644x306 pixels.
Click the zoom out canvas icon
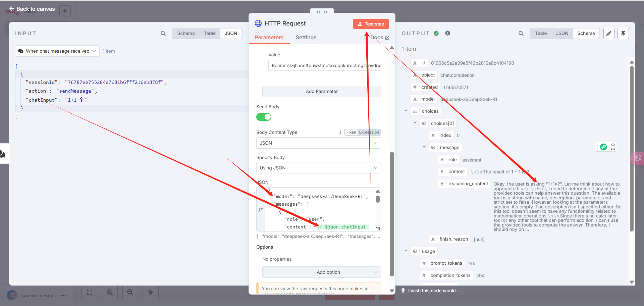(x=130, y=293)
